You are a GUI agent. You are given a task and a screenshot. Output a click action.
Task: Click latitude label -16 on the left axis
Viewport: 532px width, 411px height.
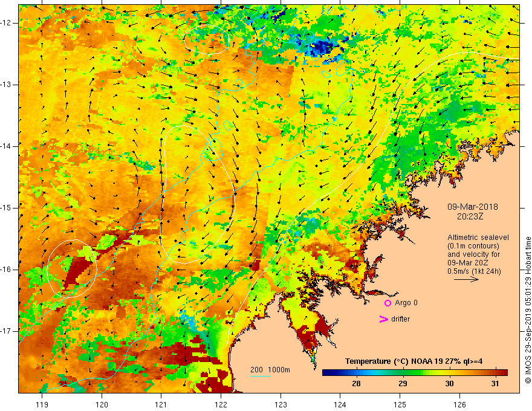click(x=6, y=270)
